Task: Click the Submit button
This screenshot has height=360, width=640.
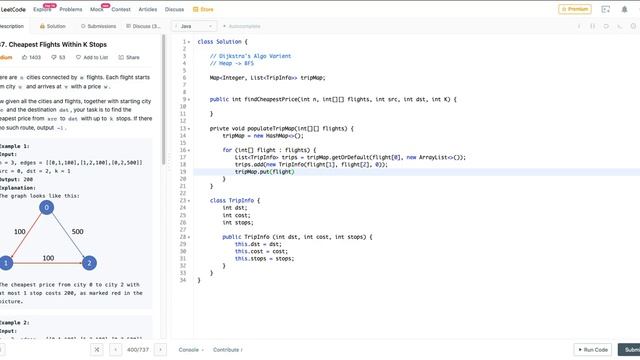Action: tap(629, 350)
